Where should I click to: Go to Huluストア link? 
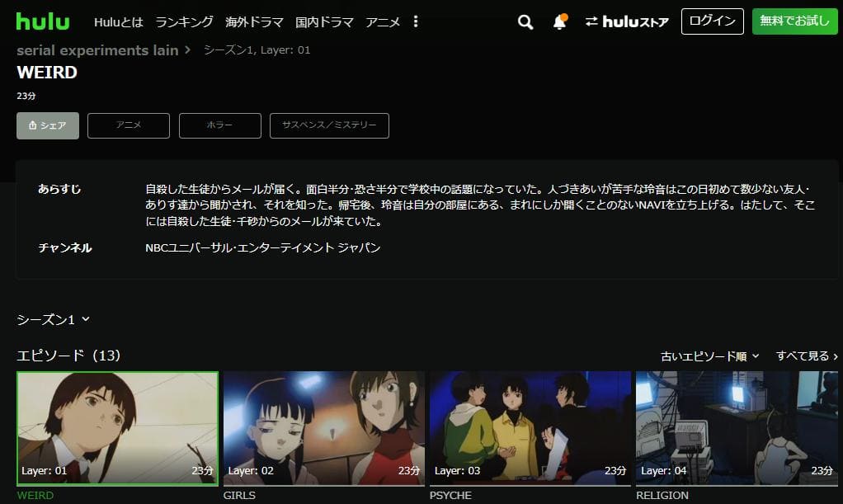click(627, 21)
